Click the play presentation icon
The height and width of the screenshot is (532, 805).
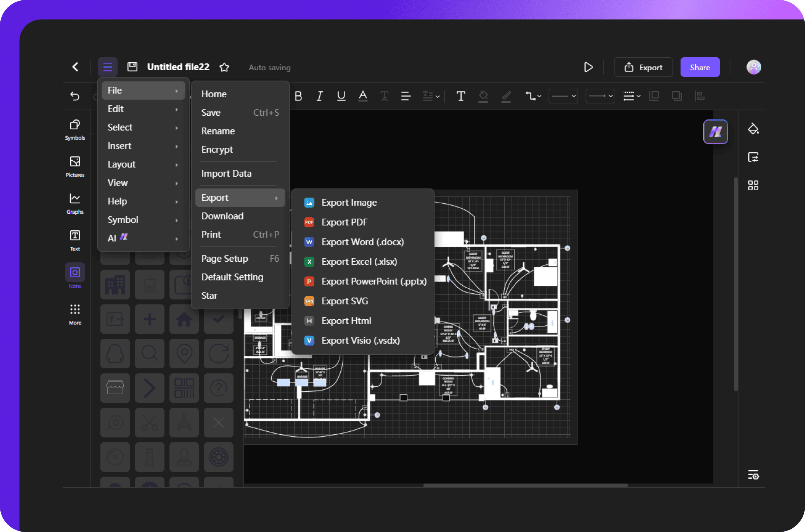coord(588,67)
